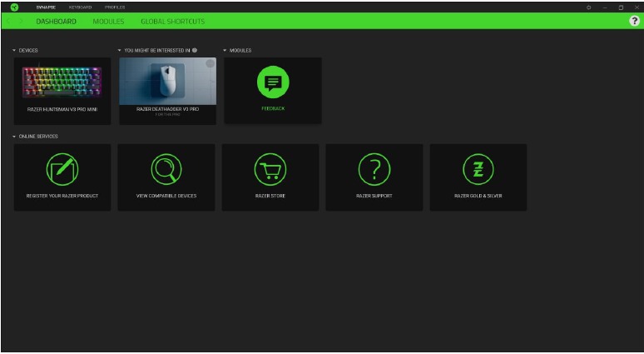Minimize the Synapse window
Screen dimensions: 644x354
point(605,7)
